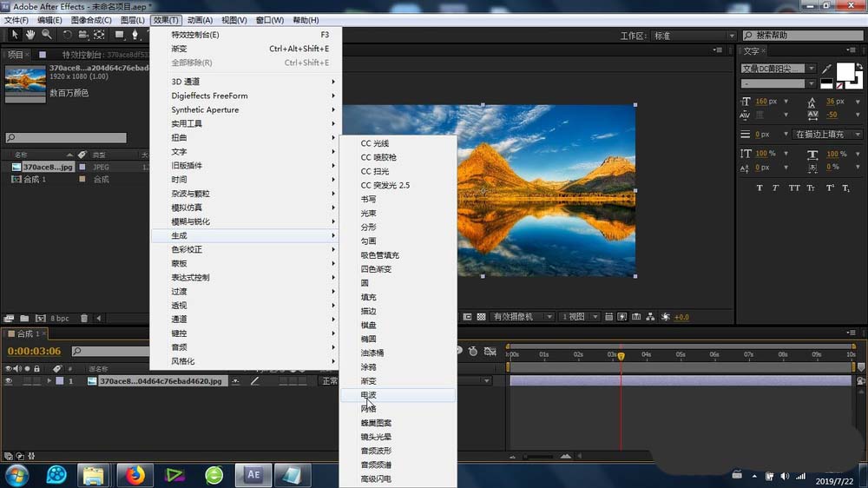This screenshot has height=488, width=868.
Task: Select the Pen tool
Action: click(x=135, y=35)
